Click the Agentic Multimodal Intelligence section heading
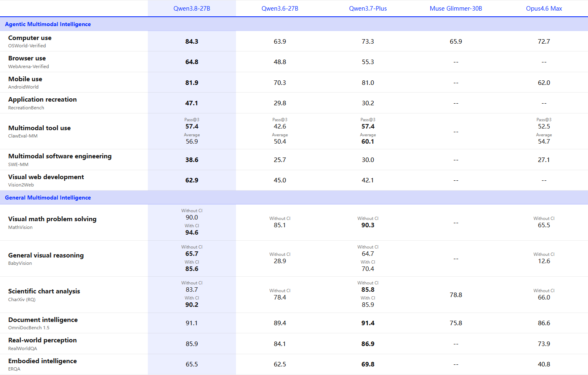 (x=48, y=24)
